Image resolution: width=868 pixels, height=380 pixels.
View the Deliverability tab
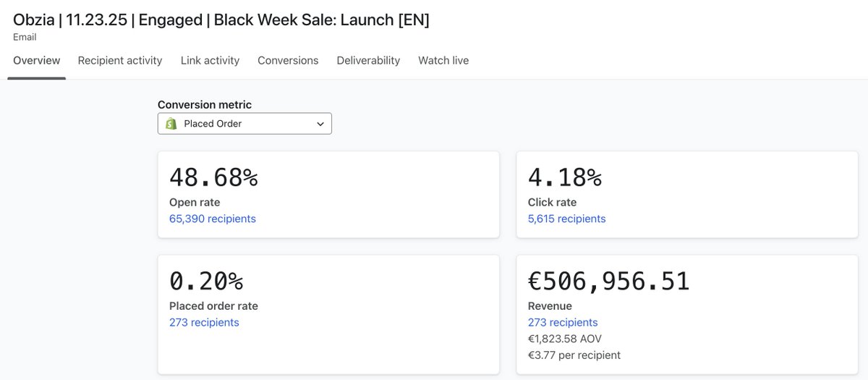point(368,61)
